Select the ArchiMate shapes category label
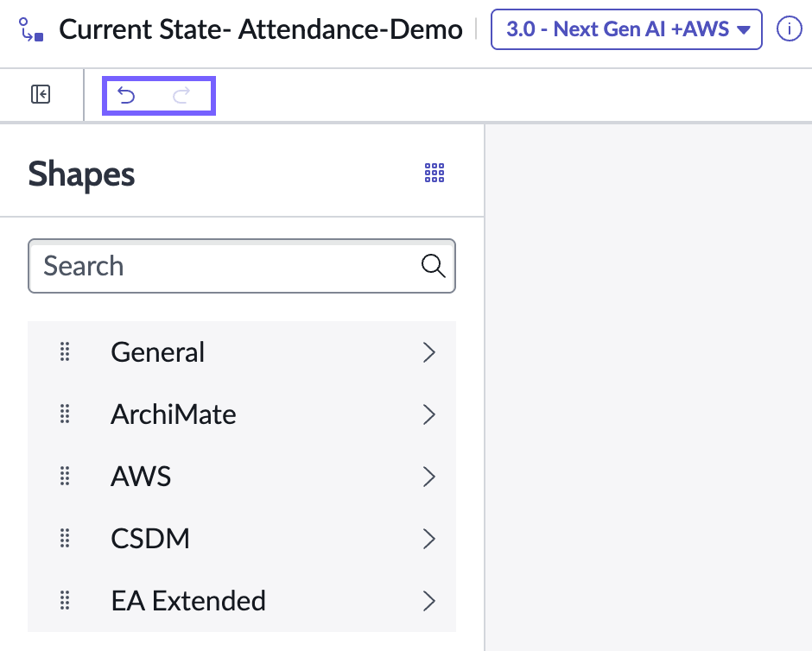This screenshot has width=812, height=651. click(x=174, y=414)
